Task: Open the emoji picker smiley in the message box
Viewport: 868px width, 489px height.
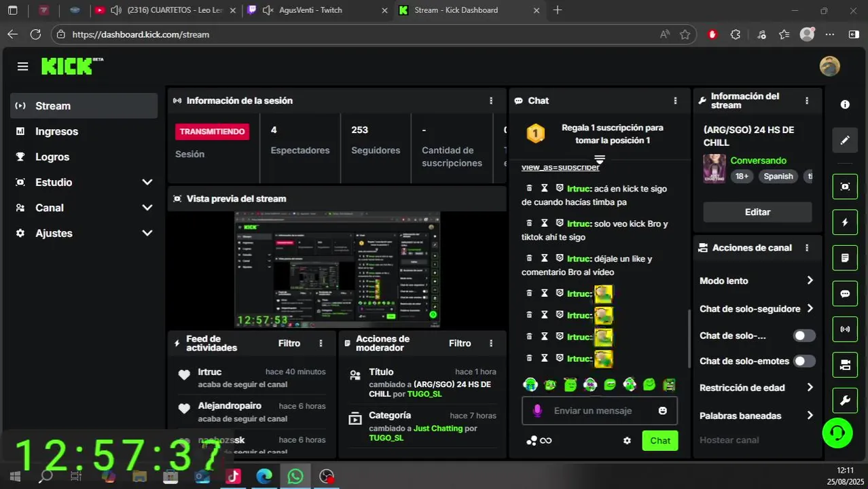Action: pos(663,411)
